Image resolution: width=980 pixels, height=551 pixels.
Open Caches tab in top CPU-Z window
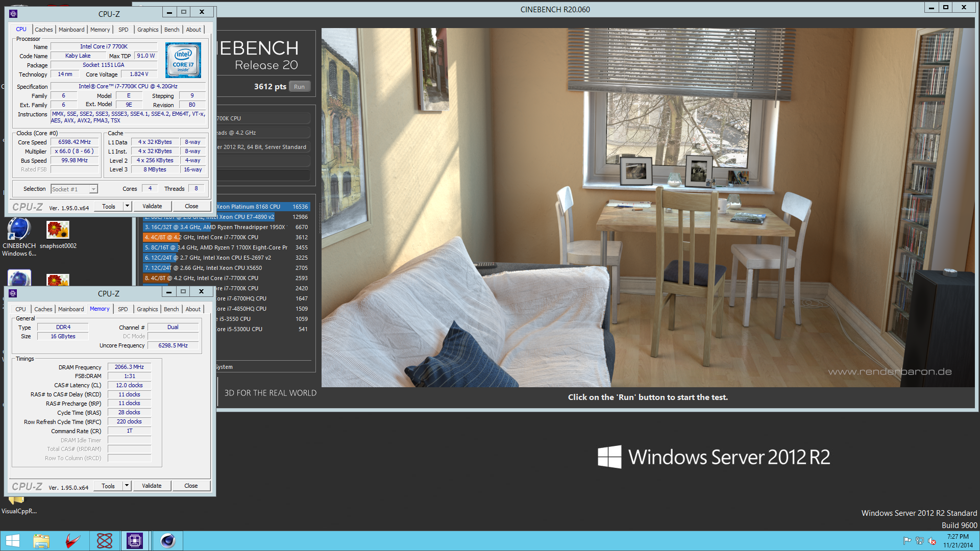pos(44,30)
